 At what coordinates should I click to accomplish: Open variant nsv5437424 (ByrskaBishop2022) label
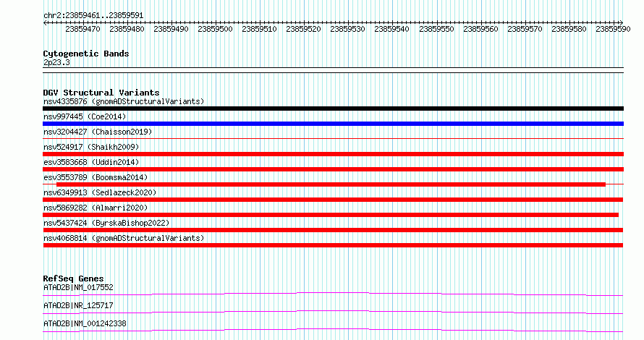tap(106, 223)
